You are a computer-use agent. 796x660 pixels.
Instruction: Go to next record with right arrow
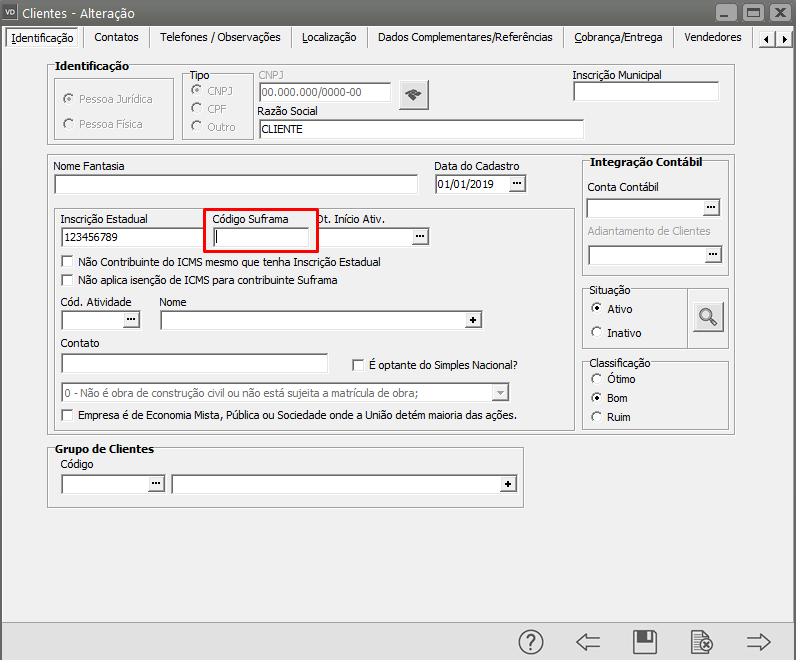point(759,642)
